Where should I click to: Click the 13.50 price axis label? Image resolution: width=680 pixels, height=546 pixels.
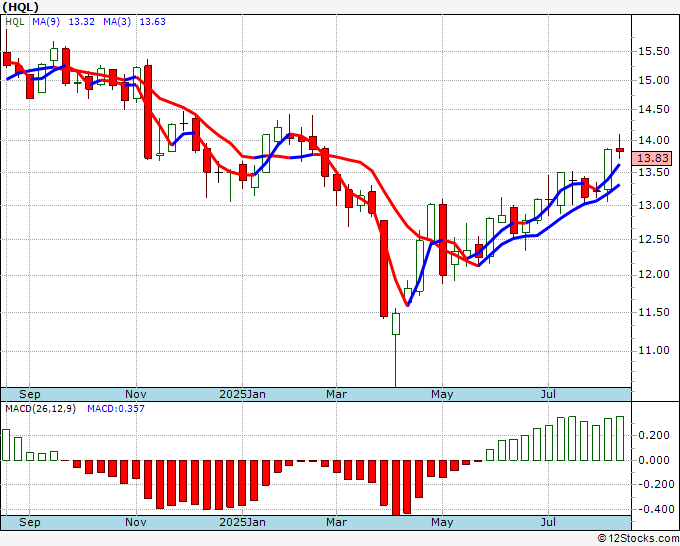(654, 173)
